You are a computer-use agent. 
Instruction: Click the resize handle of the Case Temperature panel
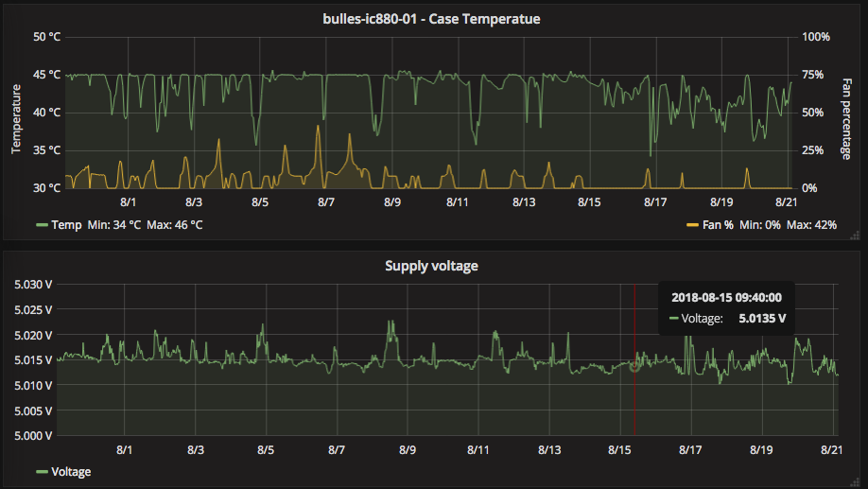855,236
